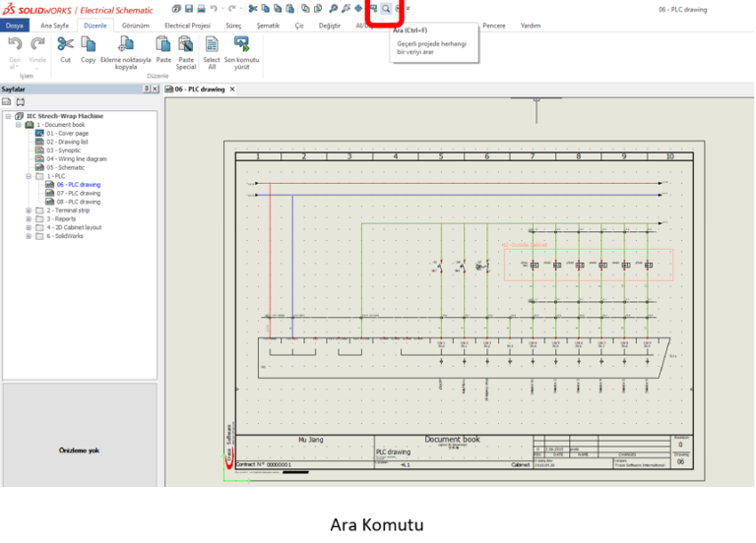756x543 pixels.
Task: Click Ekleme noktasıyla kopyala icon
Action: pyautogui.click(x=125, y=44)
